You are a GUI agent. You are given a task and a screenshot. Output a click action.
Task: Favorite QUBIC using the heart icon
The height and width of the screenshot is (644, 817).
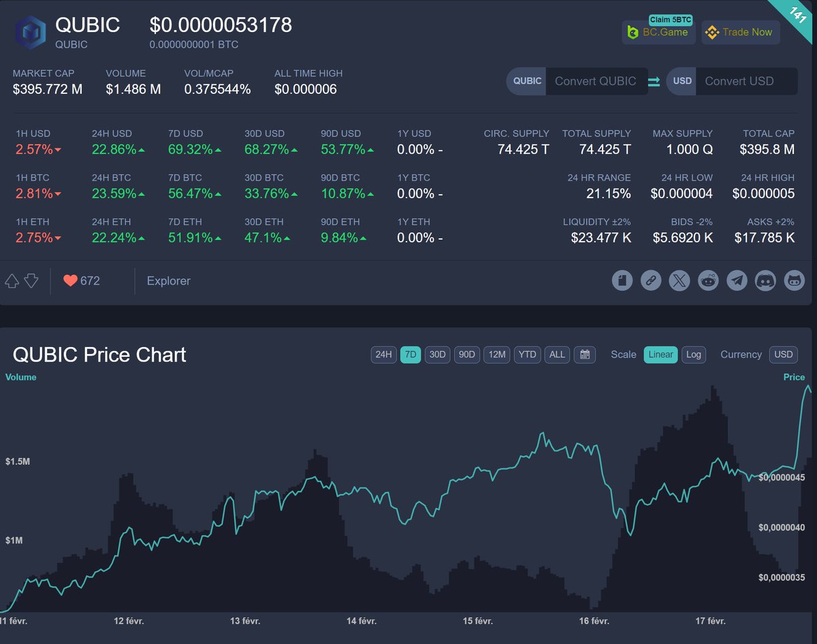click(70, 280)
